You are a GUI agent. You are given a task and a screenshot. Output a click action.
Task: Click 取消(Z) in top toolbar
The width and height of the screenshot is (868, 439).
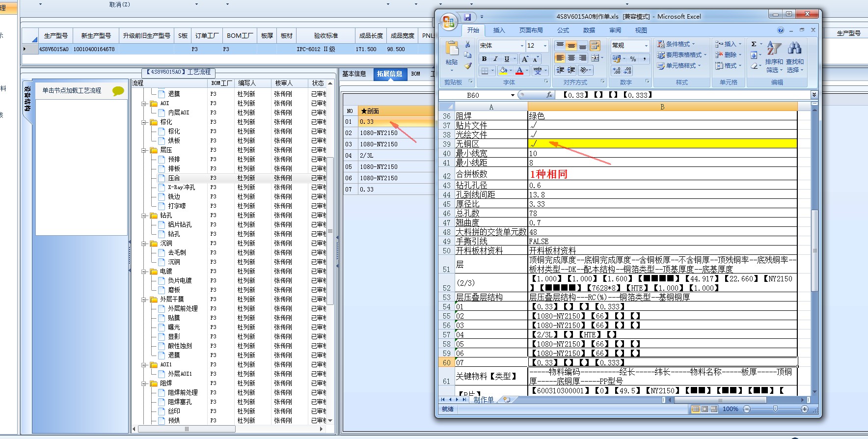click(x=120, y=4)
